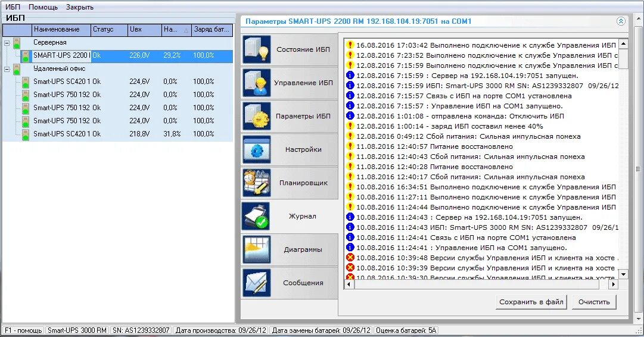
Task: Click warning icon of entry 11.08.2016 12:40:17
Action: pyautogui.click(x=350, y=177)
